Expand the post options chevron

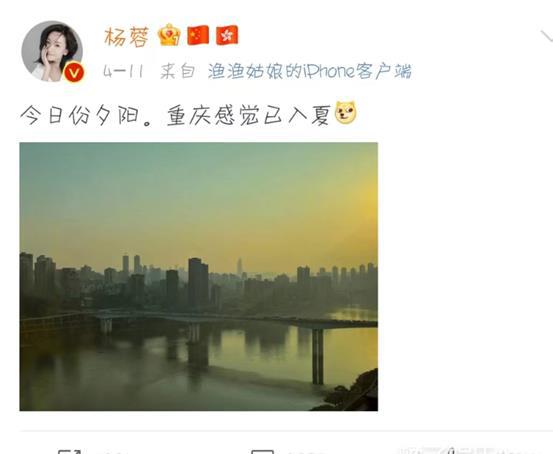tap(547, 35)
